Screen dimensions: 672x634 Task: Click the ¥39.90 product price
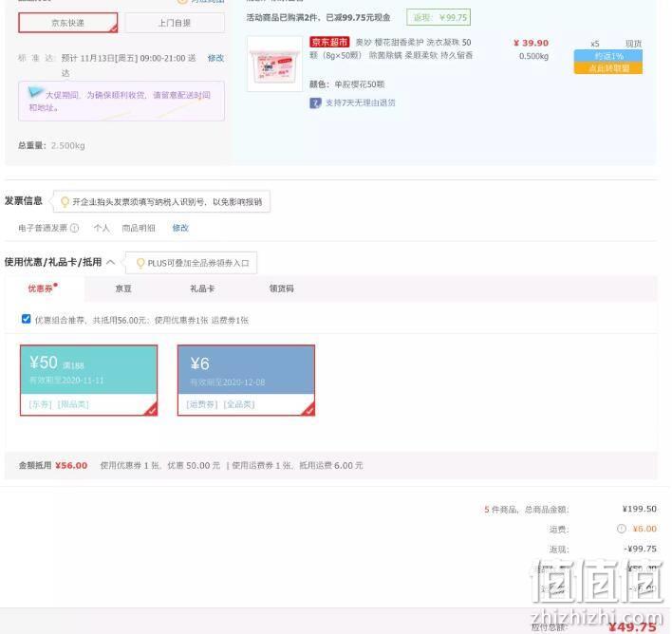(531, 43)
